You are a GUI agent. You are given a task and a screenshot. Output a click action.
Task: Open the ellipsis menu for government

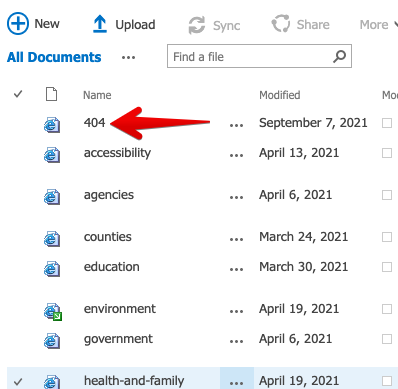236,342
